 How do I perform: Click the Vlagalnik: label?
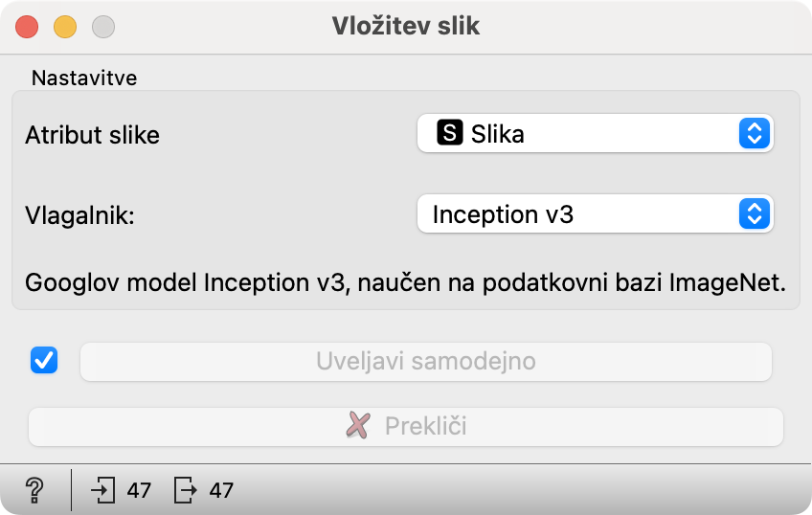79,215
